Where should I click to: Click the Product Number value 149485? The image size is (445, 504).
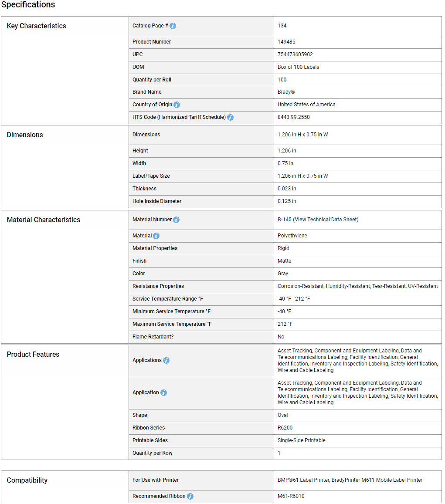tap(286, 42)
